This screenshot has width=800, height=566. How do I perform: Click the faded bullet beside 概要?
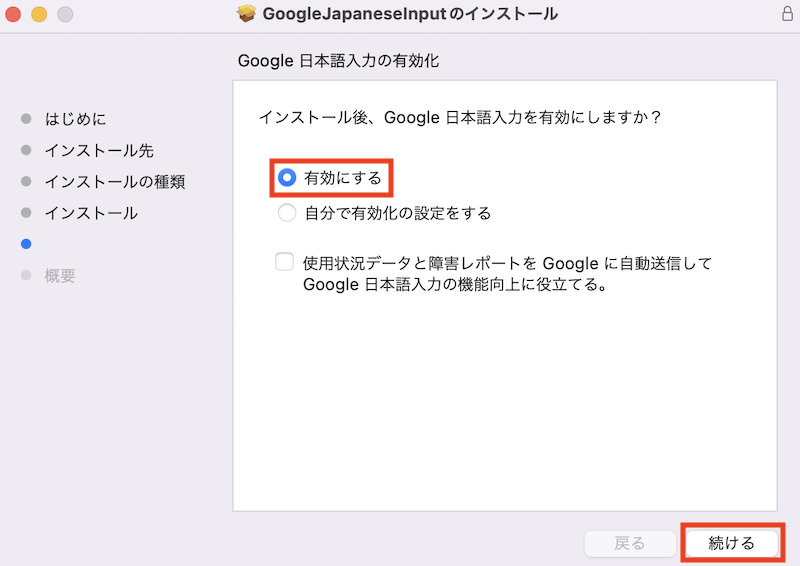coord(26,276)
